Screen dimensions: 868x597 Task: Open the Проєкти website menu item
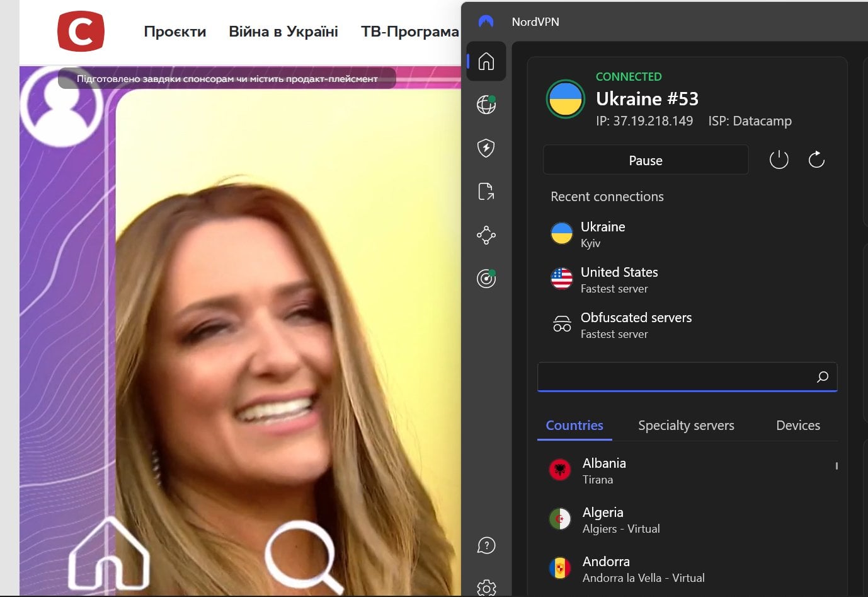pyautogui.click(x=174, y=32)
